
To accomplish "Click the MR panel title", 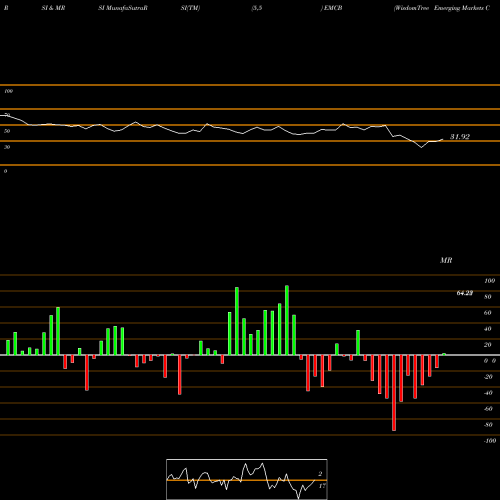I will pos(446,260).
